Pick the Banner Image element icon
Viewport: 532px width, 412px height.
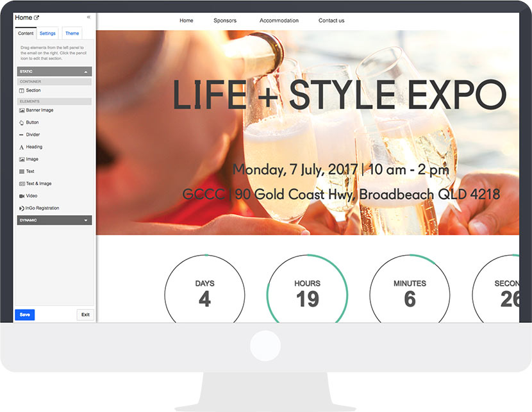click(x=21, y=110)
